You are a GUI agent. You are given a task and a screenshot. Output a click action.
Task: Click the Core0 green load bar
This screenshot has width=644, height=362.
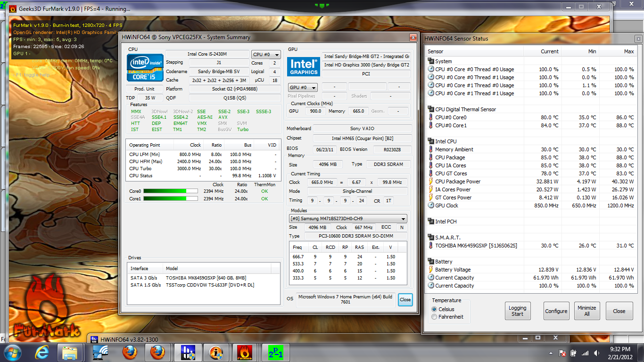(x=171, y=191)
